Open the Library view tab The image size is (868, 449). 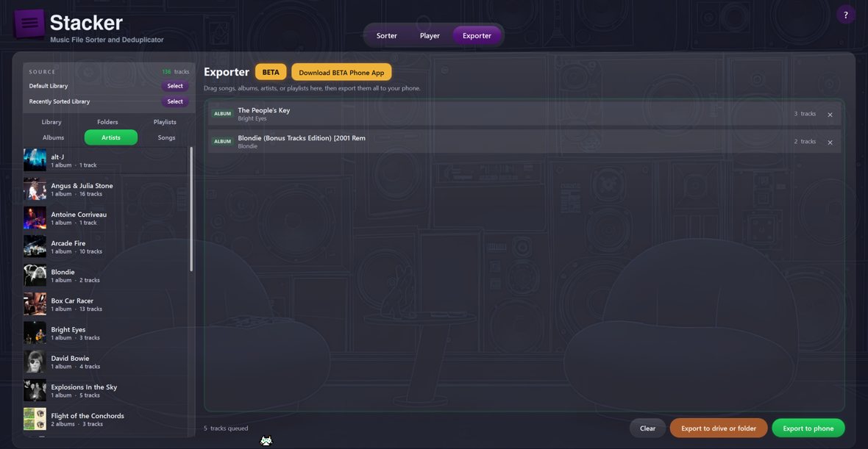pos(51,122)
